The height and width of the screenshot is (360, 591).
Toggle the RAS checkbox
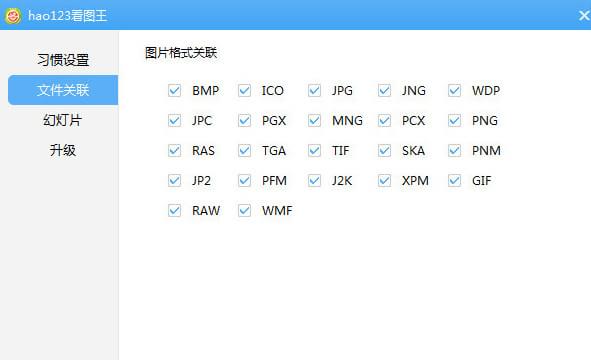click(x=175, y=150)
